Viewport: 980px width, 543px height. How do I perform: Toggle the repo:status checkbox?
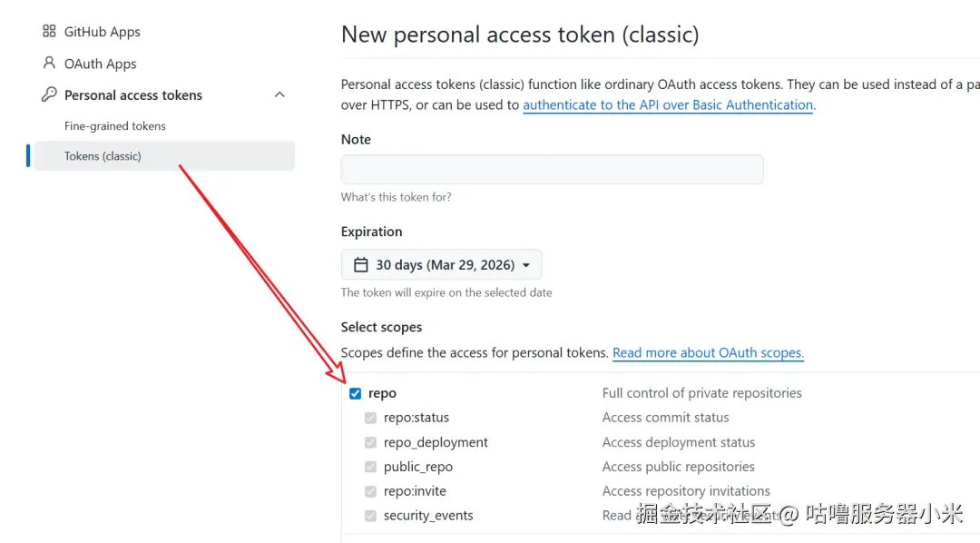370,418
